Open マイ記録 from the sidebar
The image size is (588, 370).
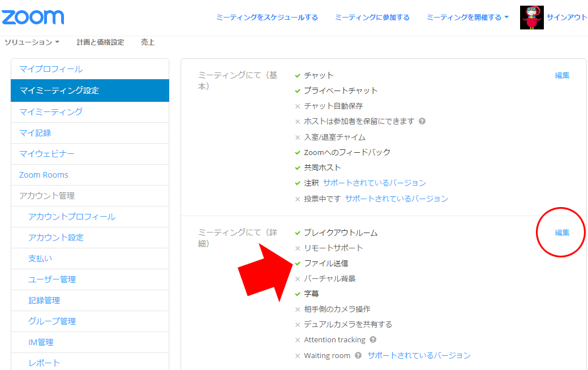(x=35, y=133)
